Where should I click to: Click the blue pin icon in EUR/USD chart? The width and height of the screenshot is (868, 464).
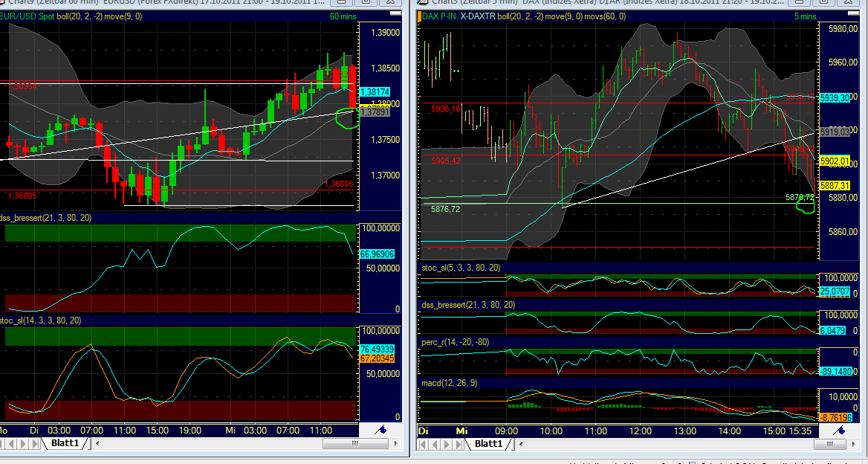[380, 430]
